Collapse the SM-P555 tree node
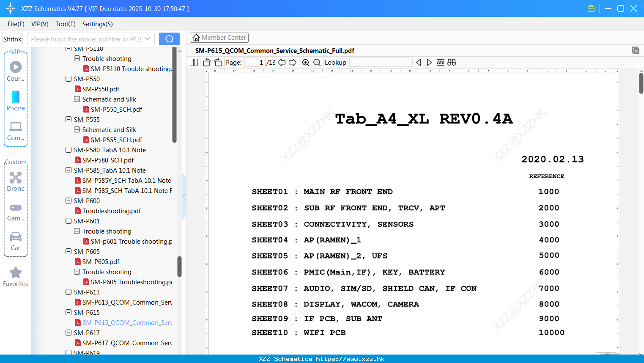Viewport: 644px width, 363px height. pyautogui.click(x=69, y=119)
